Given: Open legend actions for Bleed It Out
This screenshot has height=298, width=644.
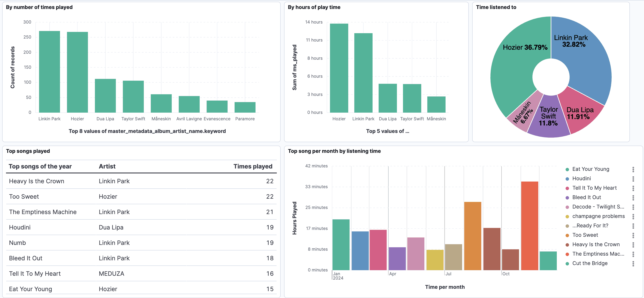Looking at the screenshot, I should [634, 197].
